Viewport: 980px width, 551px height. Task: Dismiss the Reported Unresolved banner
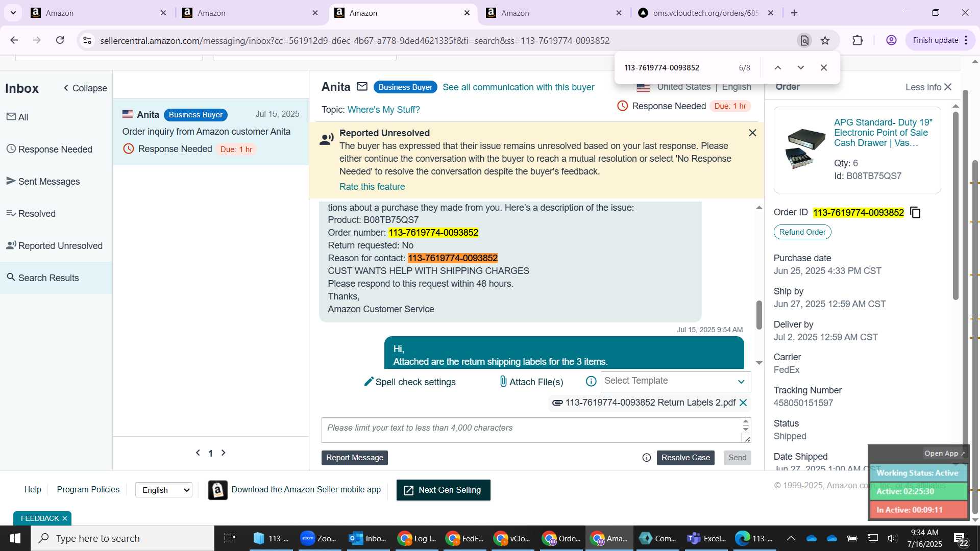(x=752, y=133)
